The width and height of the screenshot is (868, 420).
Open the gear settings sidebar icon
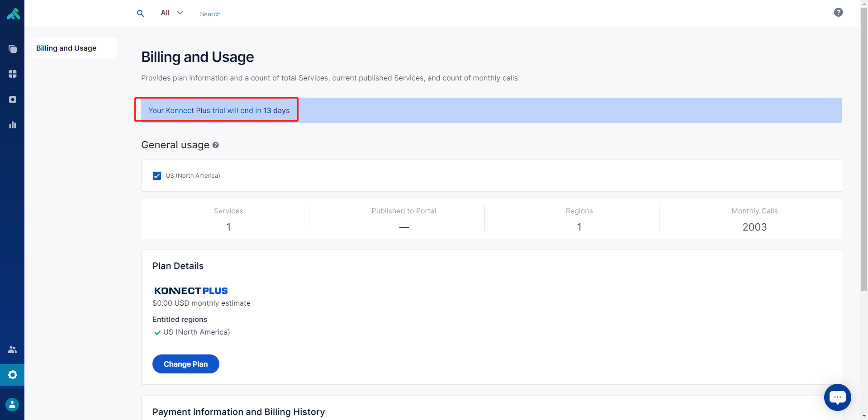click(x=13, y=375)
